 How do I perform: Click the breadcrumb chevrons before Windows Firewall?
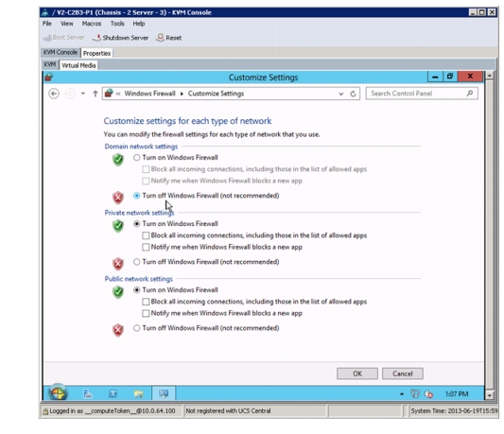[118, 94]
